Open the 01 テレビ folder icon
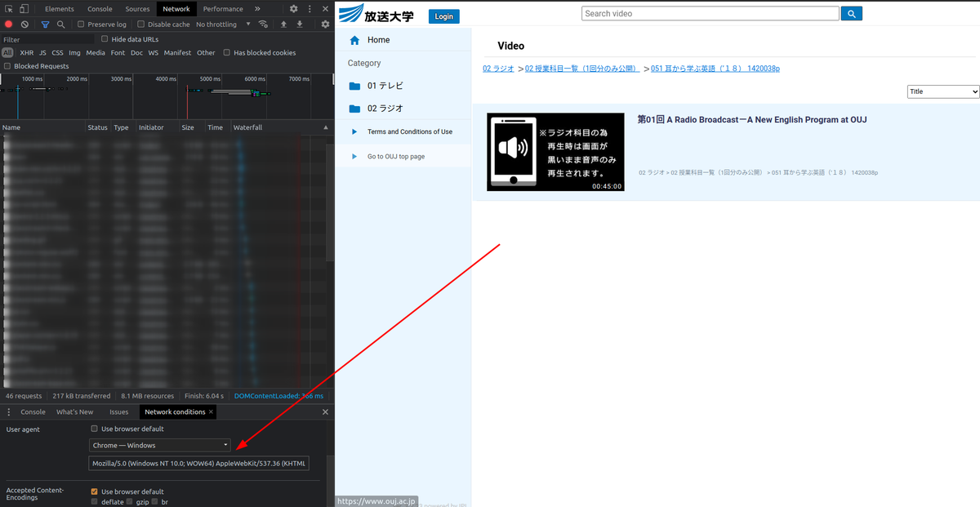This screenshot has width=980, height=507. tap(354, 86)
